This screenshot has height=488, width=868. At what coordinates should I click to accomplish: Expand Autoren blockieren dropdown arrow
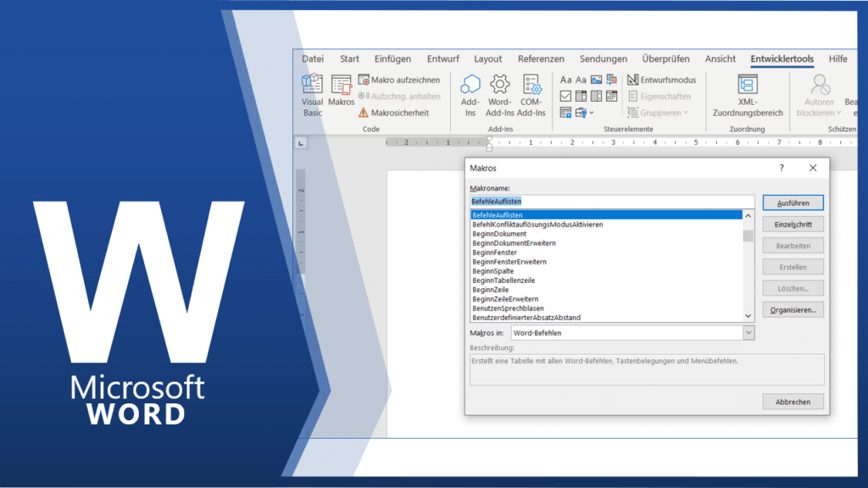click(838, 113)
